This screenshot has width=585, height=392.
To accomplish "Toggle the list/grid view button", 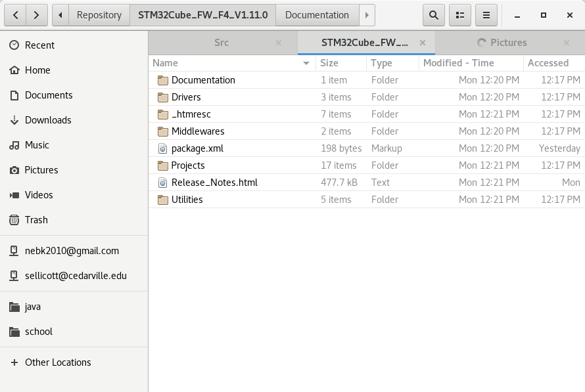I will click(460, 15).
